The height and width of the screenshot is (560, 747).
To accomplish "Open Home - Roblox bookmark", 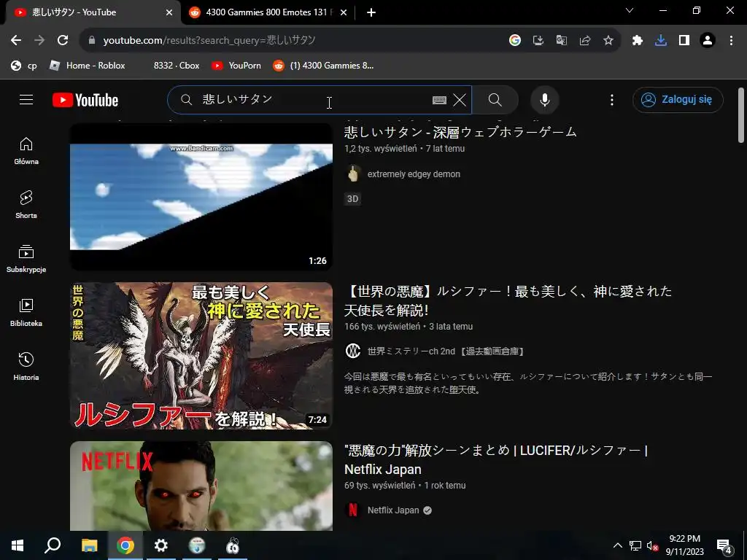I will [x=88, y=66].
